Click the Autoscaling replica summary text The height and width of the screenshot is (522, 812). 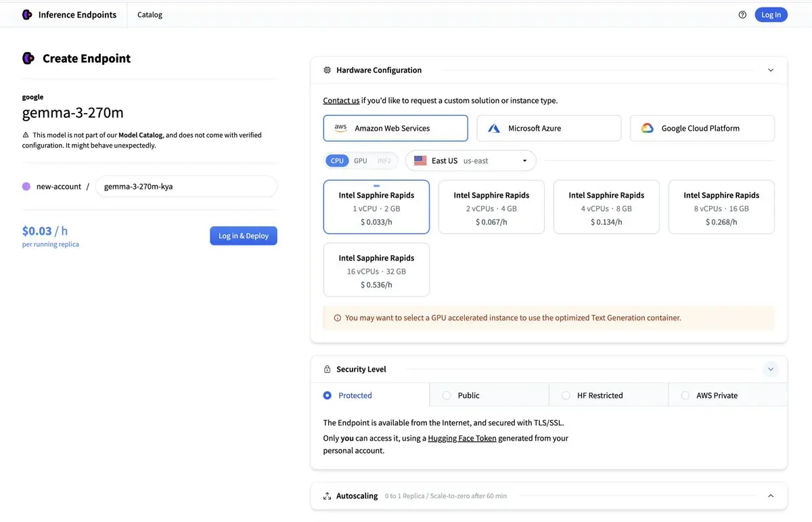[x=446, y=496]
